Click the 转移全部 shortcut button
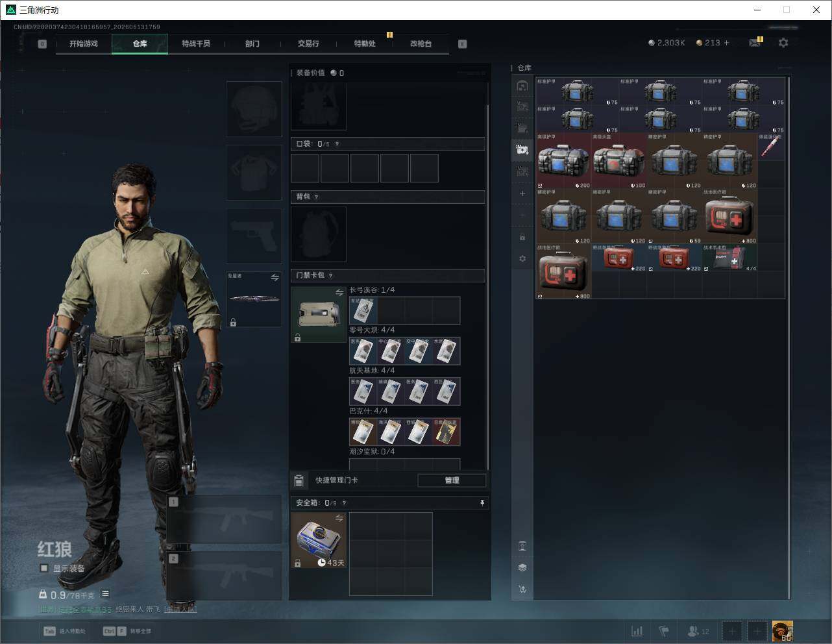This screenshot has height=644, width=832. (127, 631)
